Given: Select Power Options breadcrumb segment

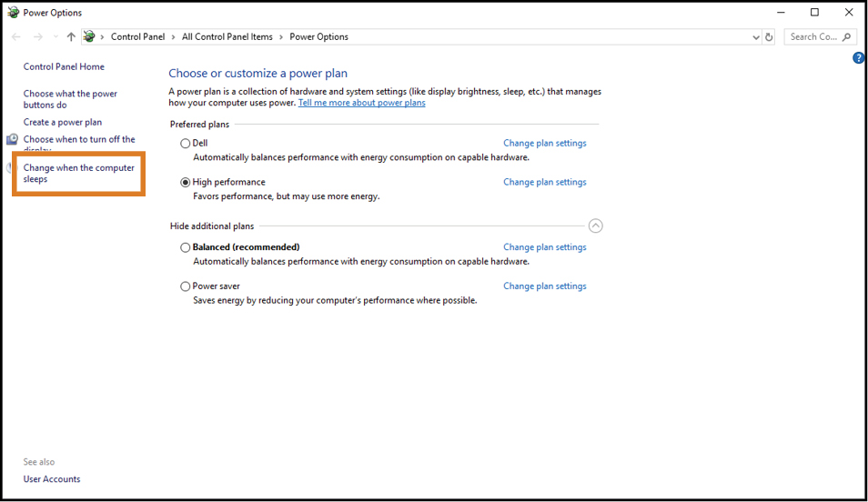Looking at the screenshot, I should [x=318, y=36].
